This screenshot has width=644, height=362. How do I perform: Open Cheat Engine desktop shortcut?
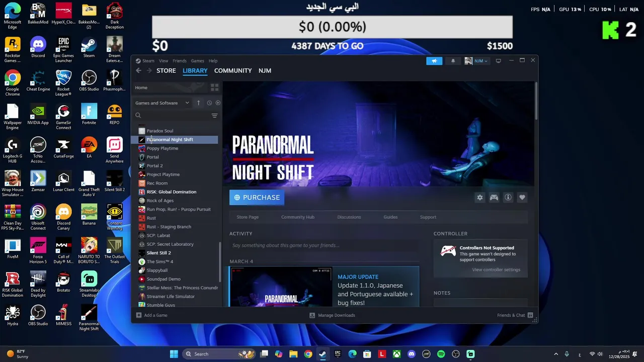[38, 81]
